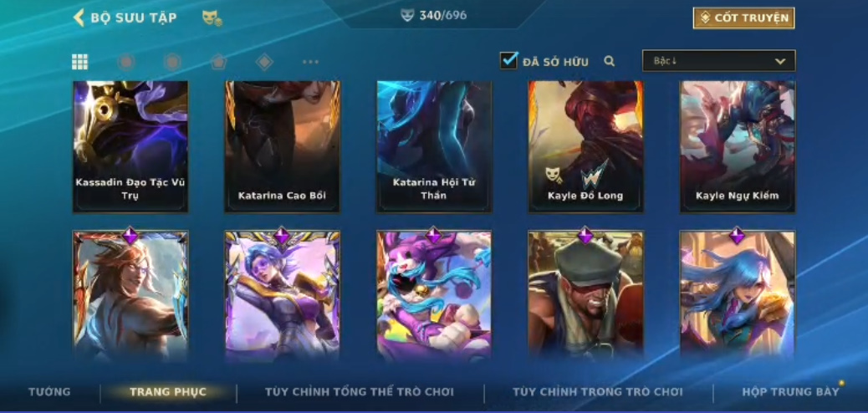Open Tùy Chỉnh Trong Trò Chơi tab
This screenshot has width=868, height=413.
(x=598, y=392)
